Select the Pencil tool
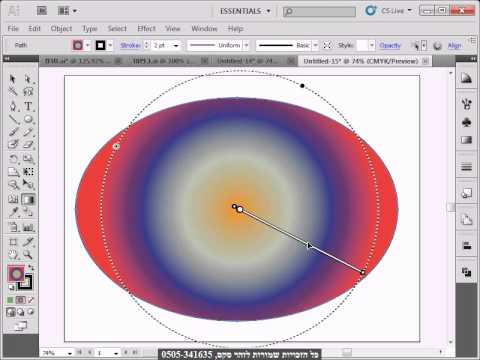This screenshot has height=360, width=480. (28, 132)
